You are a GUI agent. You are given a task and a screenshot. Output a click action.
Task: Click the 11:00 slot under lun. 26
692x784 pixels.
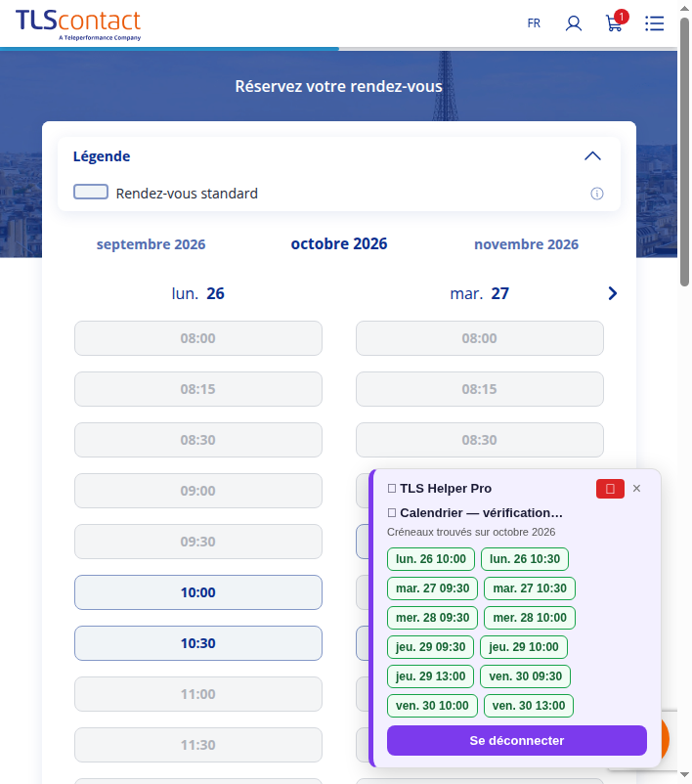pyautogui.click(x=198, y=694)
